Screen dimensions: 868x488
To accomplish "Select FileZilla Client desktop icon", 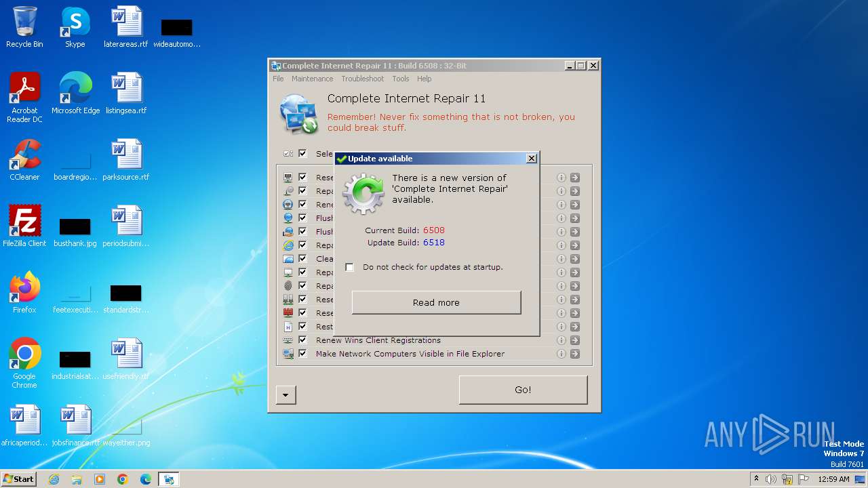I will 24,226.
